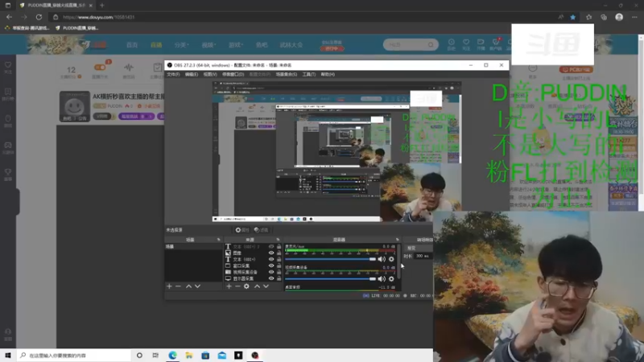The width and height of the screenshot is (644, 362).
Task: Select the 视频采集设备 source row
Action: pos(253,272)
